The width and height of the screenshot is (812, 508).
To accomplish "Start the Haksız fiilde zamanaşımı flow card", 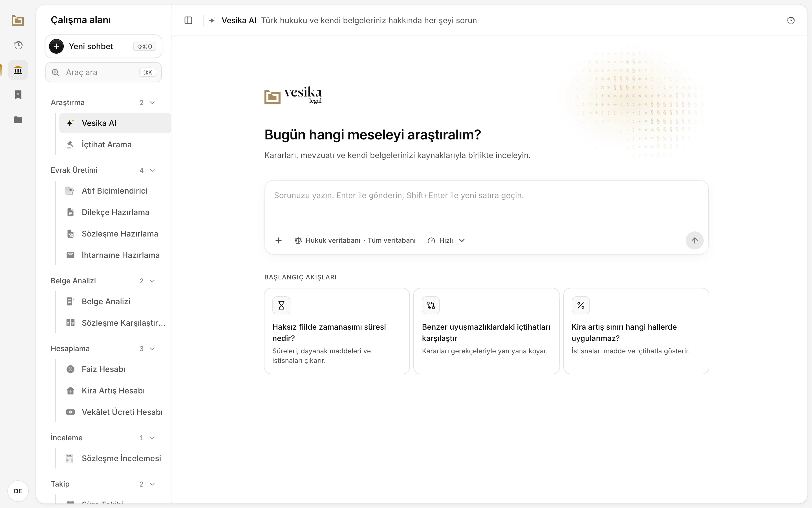I will point(337,331).
